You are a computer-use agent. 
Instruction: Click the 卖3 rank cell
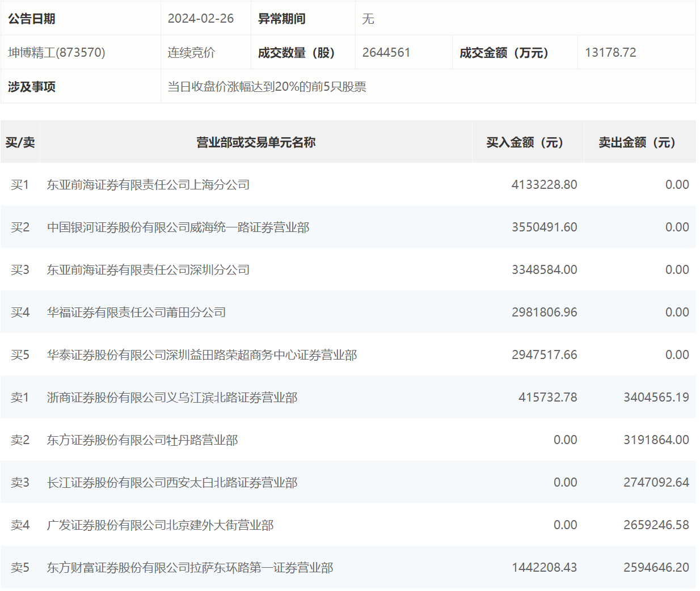click(x=20, y=483)
